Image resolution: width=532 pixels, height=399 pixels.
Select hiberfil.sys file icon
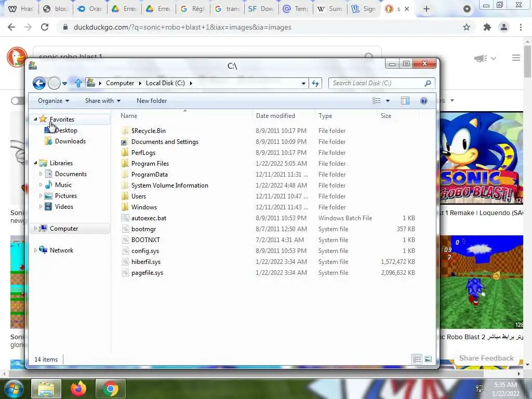(125, 262)
